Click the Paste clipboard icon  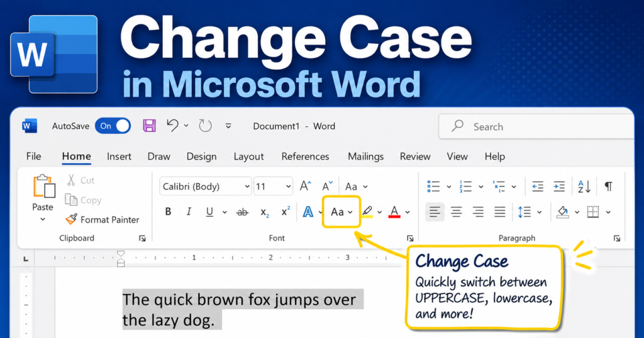[45, 187]
